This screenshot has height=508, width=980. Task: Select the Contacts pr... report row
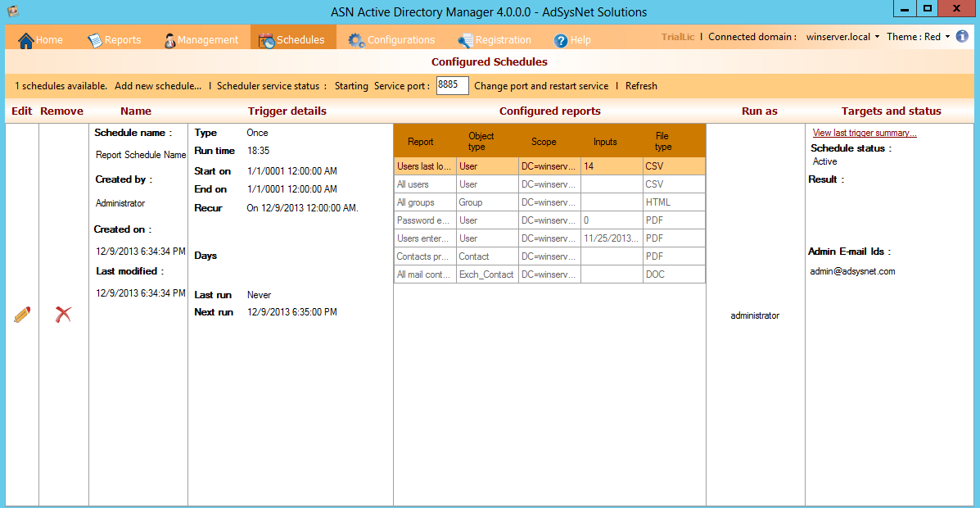point(549,256)
